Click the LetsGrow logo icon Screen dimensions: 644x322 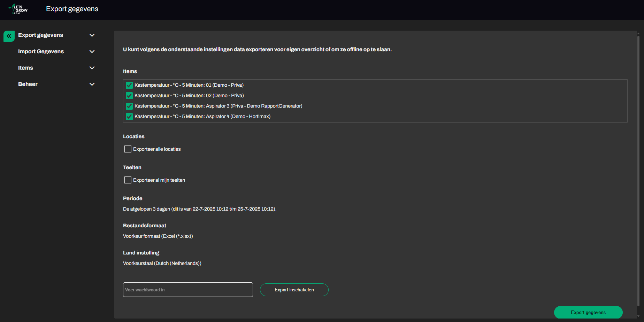[x=18, y=9]
